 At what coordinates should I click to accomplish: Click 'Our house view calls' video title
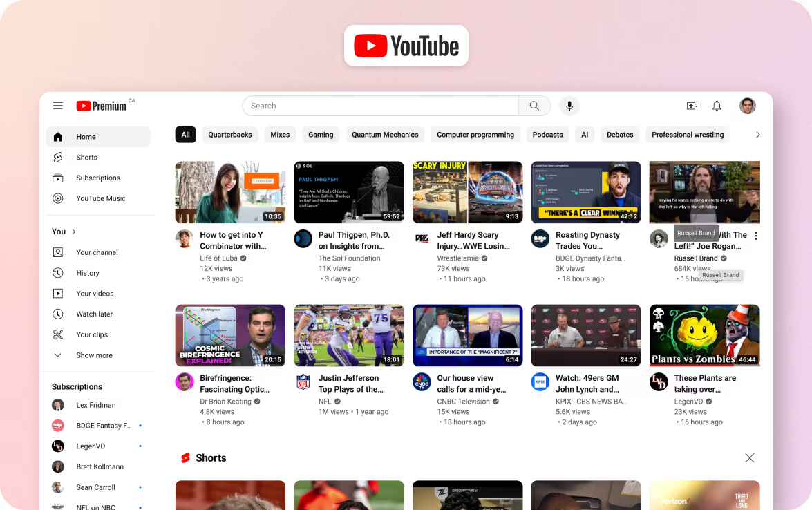click(x=471, y=384)
